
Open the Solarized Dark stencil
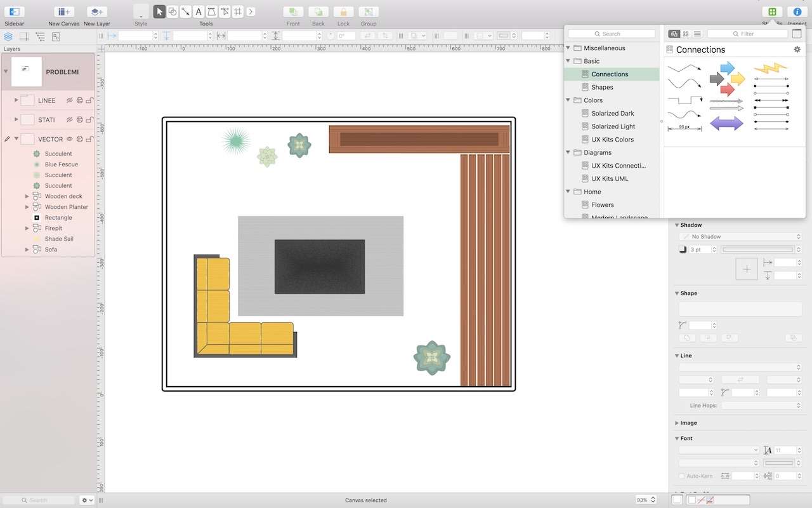[612, 113]
